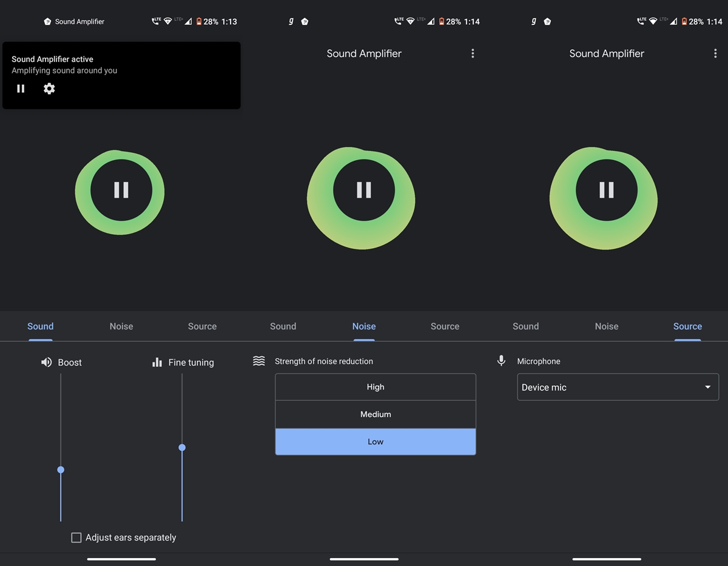Select Medium noise reduction strength
The width and height of the screenshot is (728, 566).
tap(376, 414)
